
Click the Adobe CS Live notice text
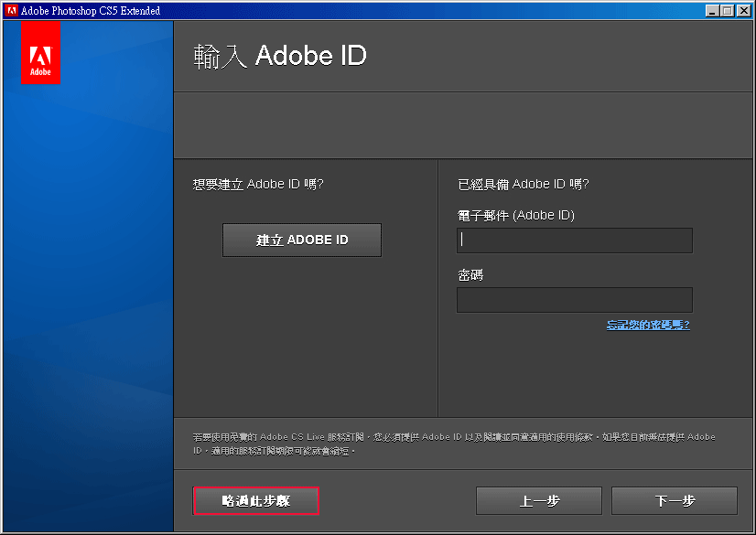[x=454, y=444]
